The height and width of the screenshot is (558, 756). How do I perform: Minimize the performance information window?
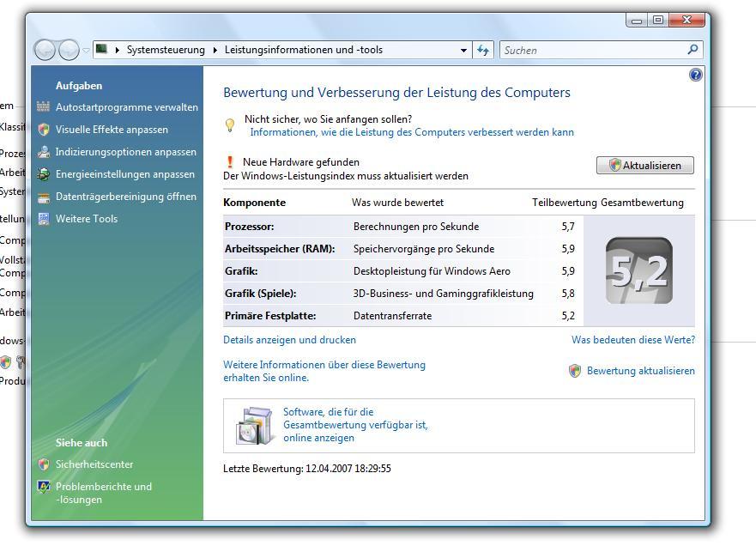637,21
